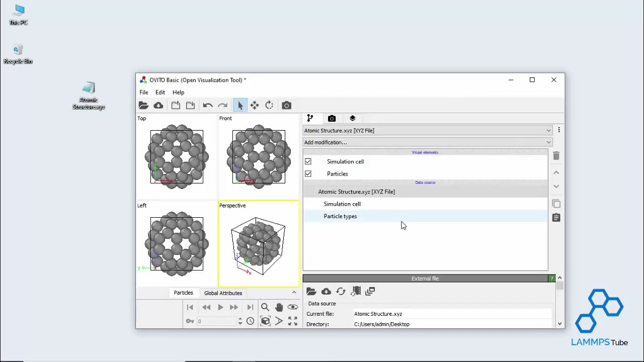Jump to first animation frame

pos(190,307)
